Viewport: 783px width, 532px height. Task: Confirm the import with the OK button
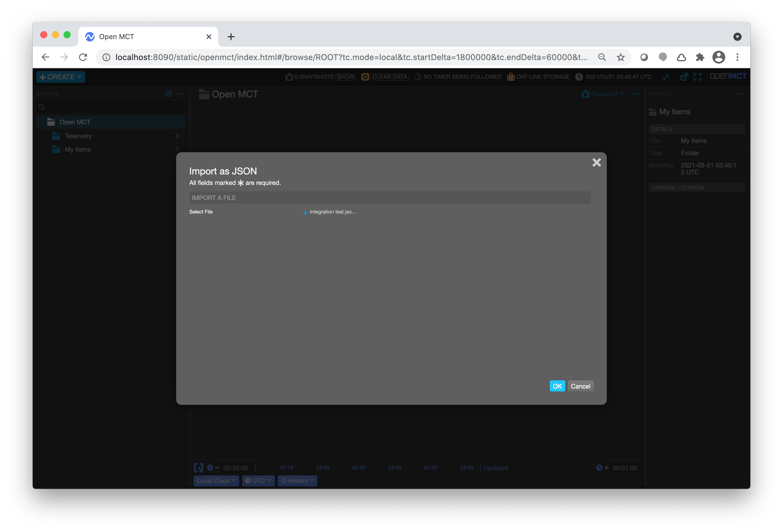tap(557, 386)
